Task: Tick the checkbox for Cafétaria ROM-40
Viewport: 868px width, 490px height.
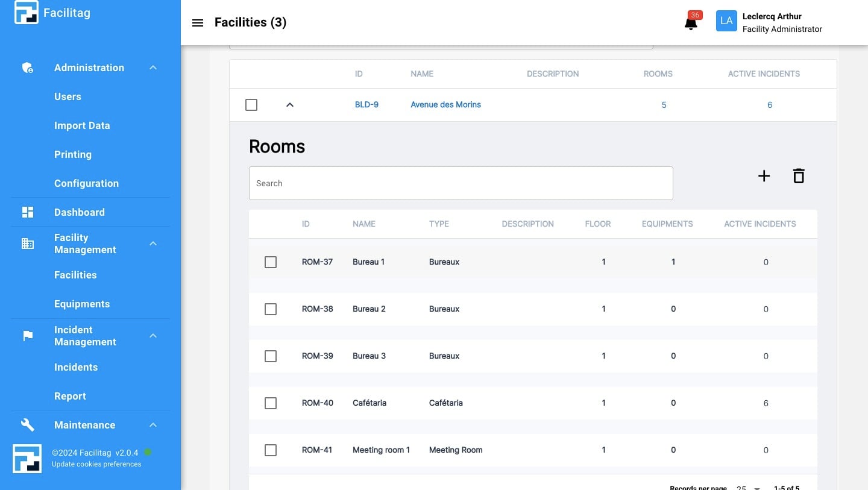Action: click(x=270, y=403)
